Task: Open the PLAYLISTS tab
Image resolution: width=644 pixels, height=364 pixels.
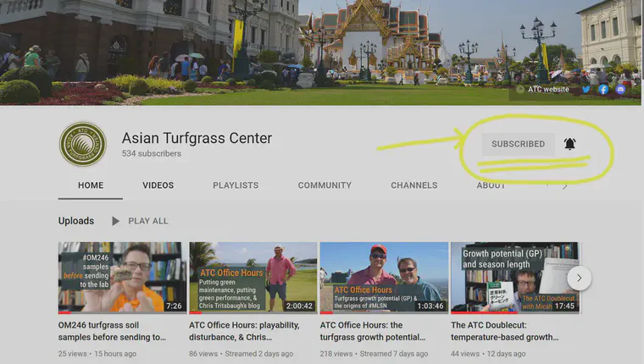Action: tap(236, 185)
